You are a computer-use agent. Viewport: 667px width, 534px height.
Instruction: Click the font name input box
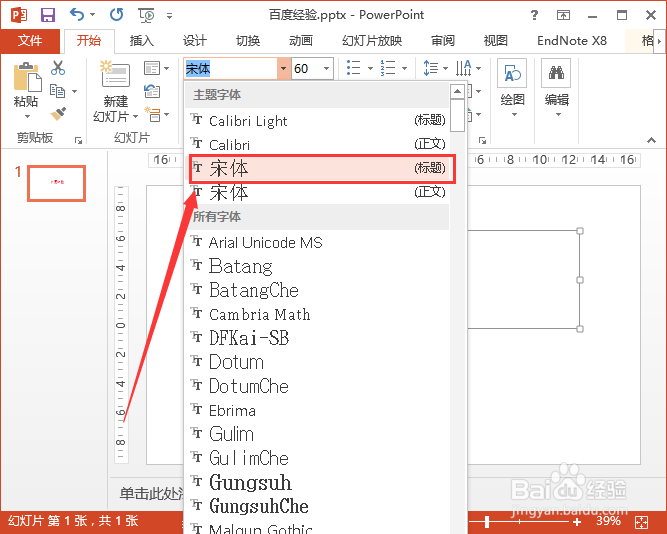[230, 69]
